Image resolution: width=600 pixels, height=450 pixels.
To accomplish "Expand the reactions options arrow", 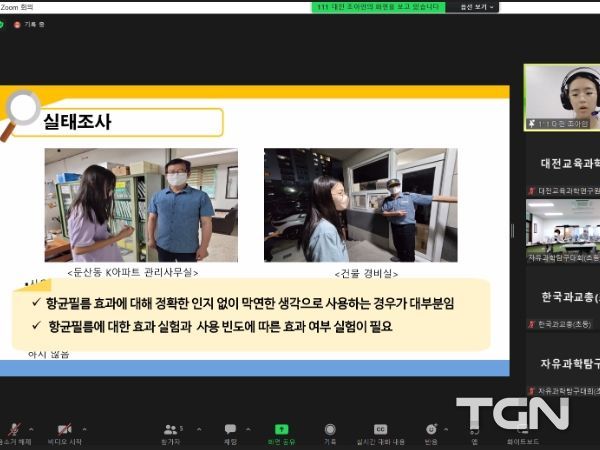I will [446, 429].
